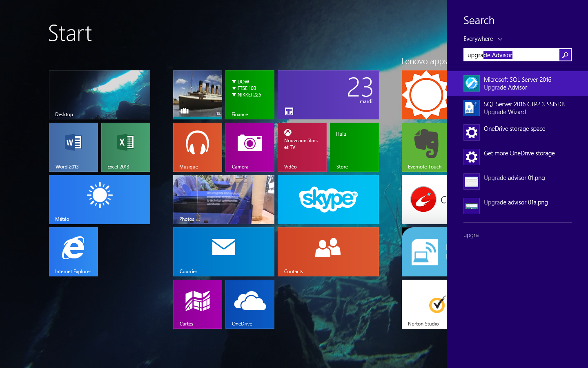Click the Upgrade advisor 01.png thumbnail
Screen dimensions: 588x368
pyautogui.click(x=472, y=182)
